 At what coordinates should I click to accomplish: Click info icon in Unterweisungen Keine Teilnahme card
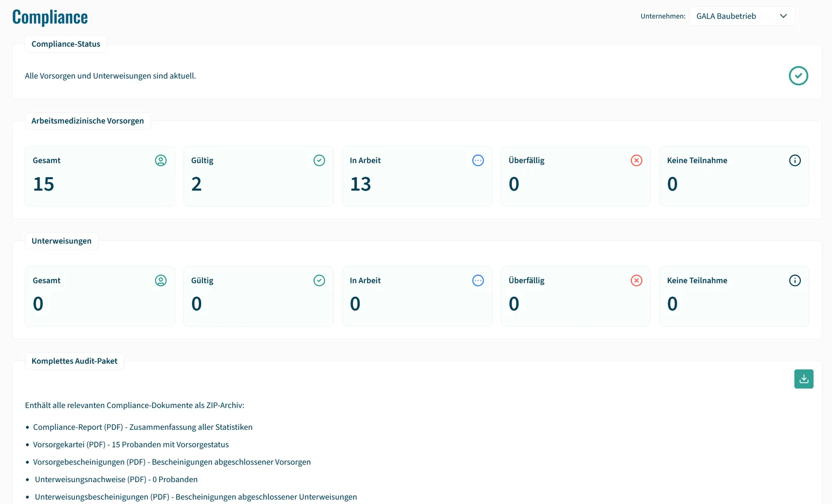795,281
